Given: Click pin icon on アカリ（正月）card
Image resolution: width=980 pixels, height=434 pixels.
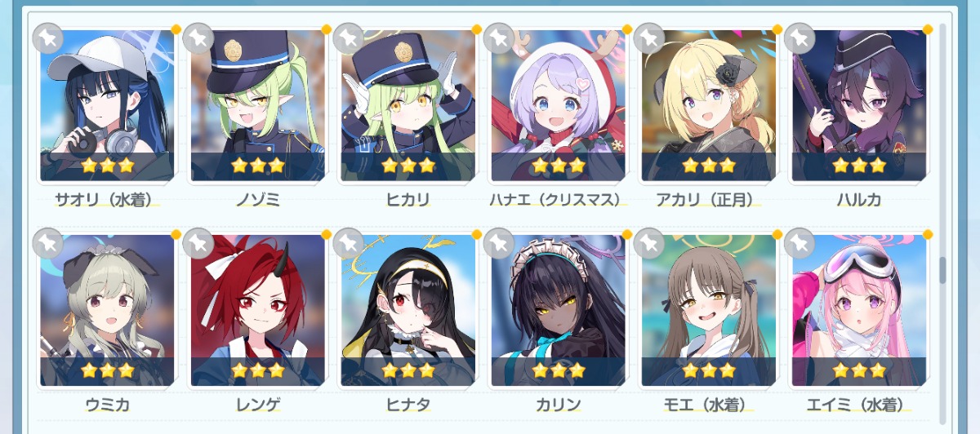Looking at the screenshot, I should [649, 38].
